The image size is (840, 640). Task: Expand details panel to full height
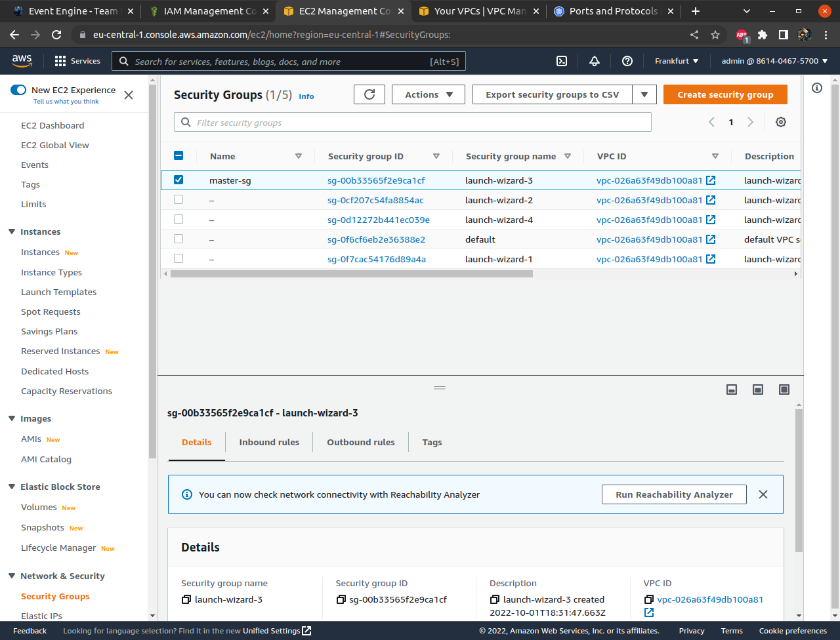[784, 390]
